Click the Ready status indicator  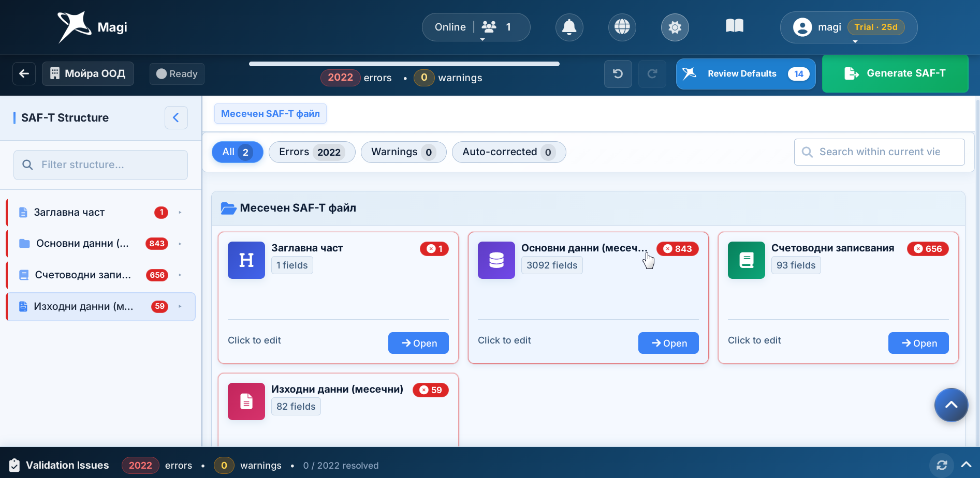click(x=177, y=74)
